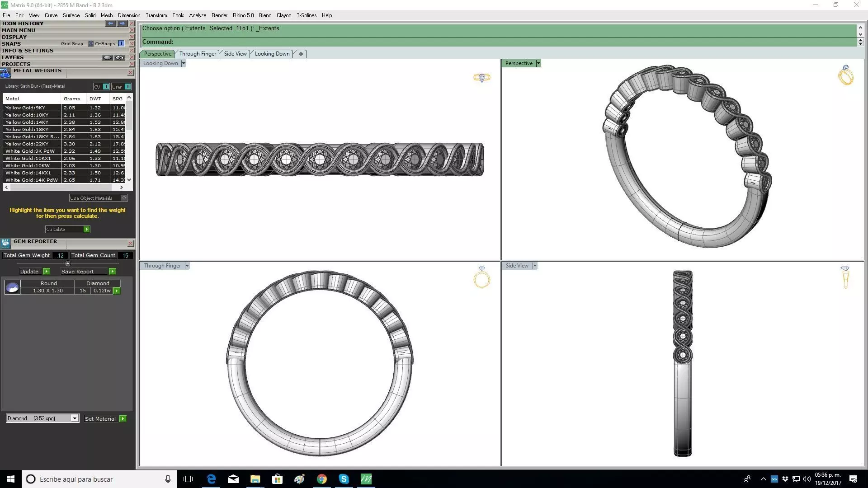This screenshot has width=868, height=488.
Task: Open the Diamond (3.52 spg) material dropdown
Action: [75, 418]
